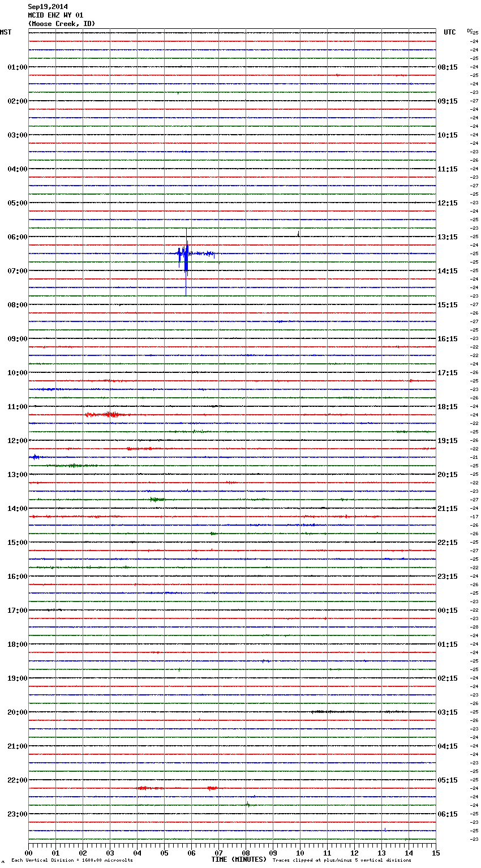
Task: Click the 06 minute tick label
Action: [x=191, y=853]
